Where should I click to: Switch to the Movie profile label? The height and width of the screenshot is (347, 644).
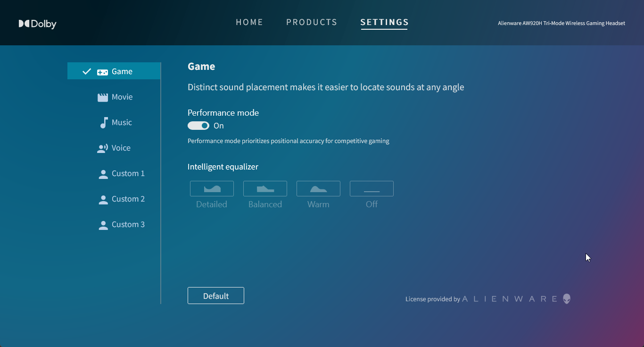tap(122, 97)
